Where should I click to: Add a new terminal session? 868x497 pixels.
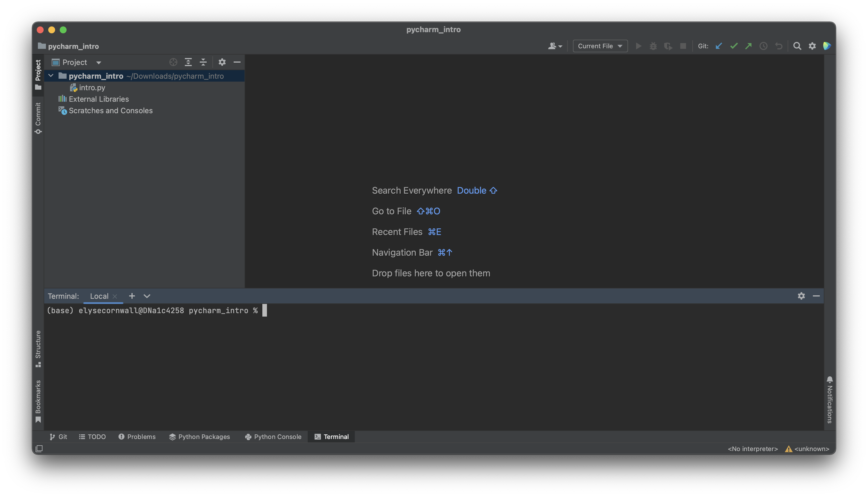click(132, 296)
